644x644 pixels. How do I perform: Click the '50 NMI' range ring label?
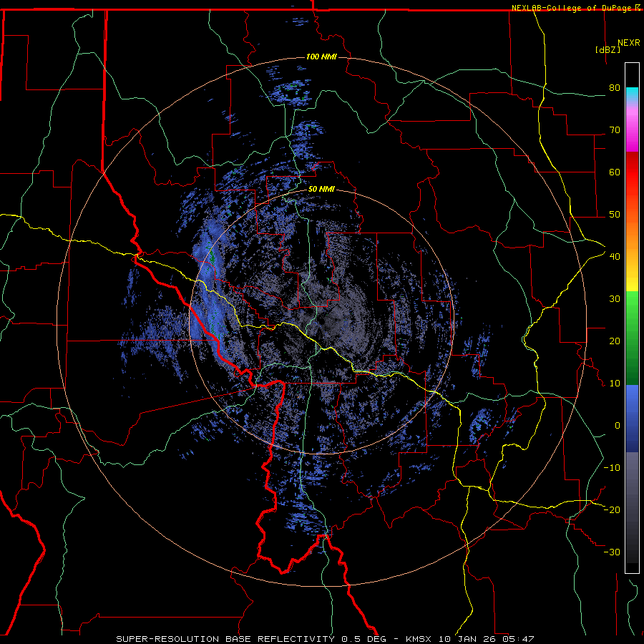coord(321,189)
